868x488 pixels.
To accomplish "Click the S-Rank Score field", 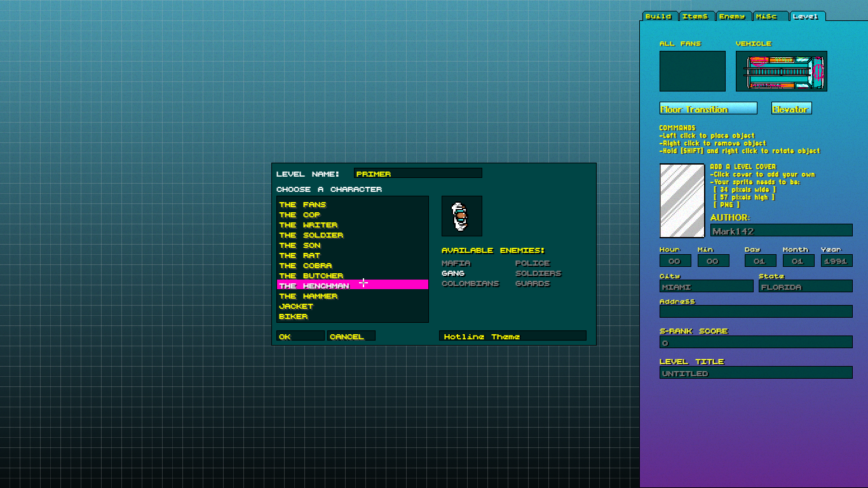I will 756,342.
